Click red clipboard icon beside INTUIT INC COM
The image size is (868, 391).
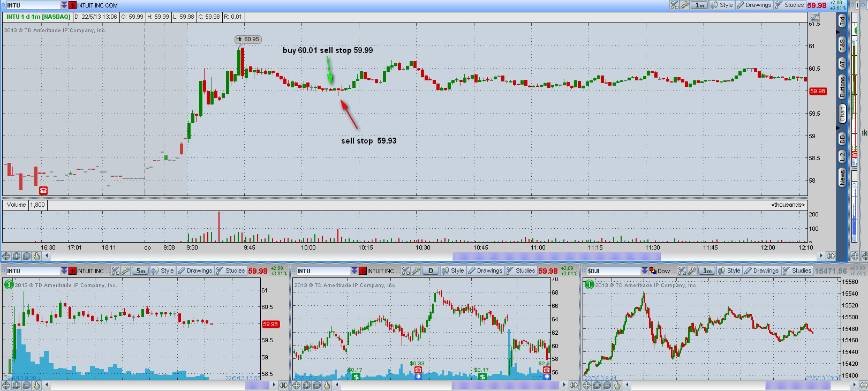tap(72, 5)
